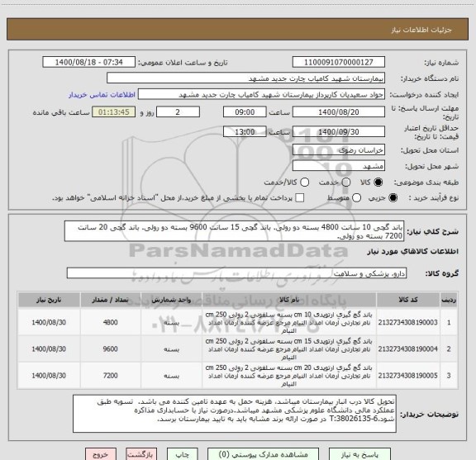Click مشاهده مدارک پیوستی (0) button
476x460 pixels.
[263, 454]
